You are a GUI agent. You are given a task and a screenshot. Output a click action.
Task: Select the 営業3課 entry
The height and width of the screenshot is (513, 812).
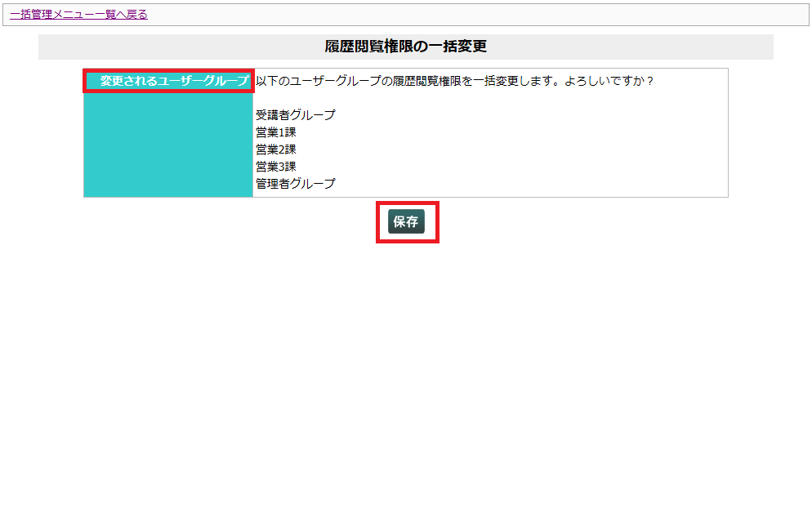[x=275, y=166]
